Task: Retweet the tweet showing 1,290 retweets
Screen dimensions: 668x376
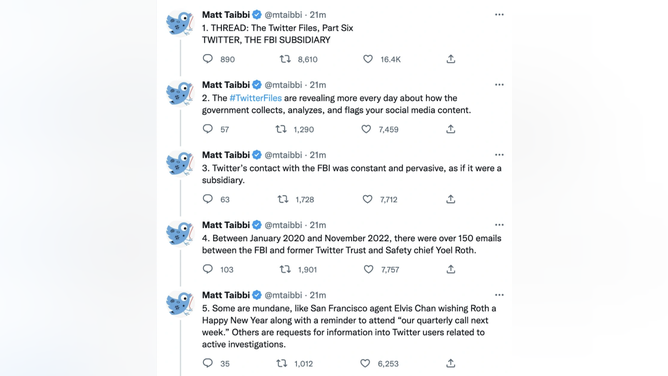Action: (281, 129)
